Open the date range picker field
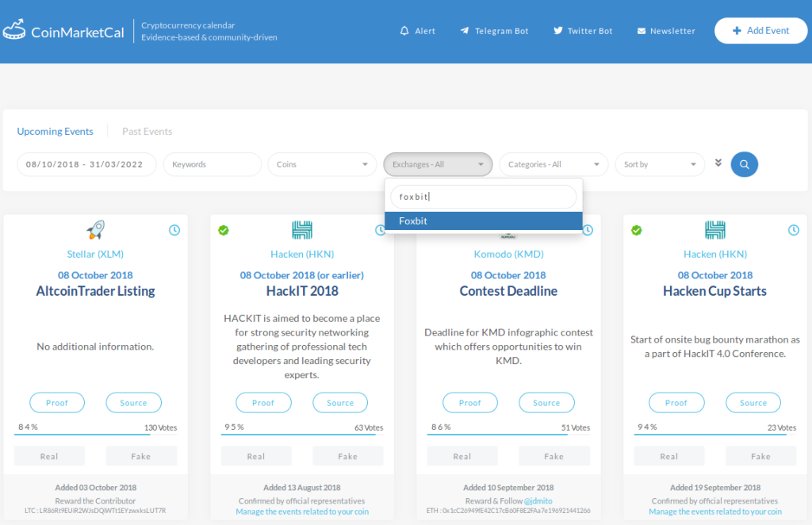The height and width of the screenshot is (525, 812). tap(86, 164)
